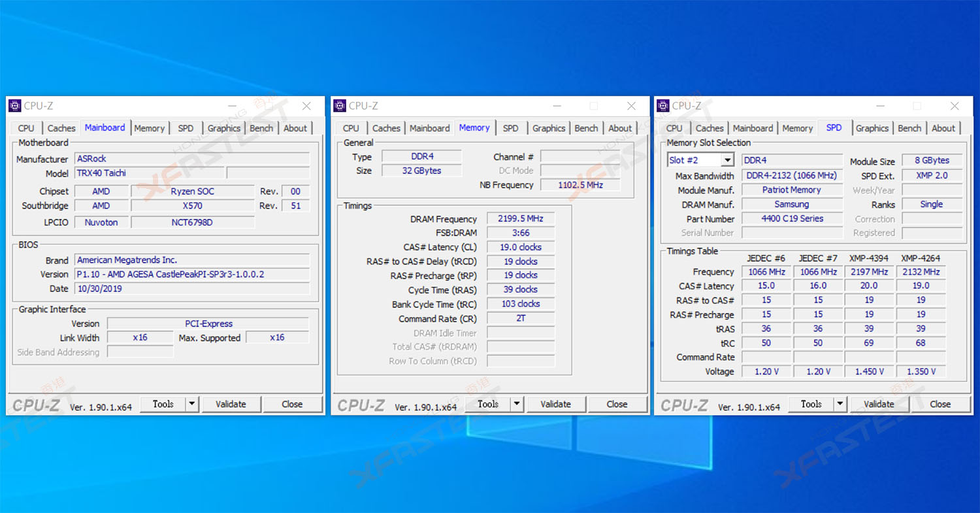Open the Bench tab in the SPD window
The width and height of the screenshot is (980, 513).
pos(909,128)
